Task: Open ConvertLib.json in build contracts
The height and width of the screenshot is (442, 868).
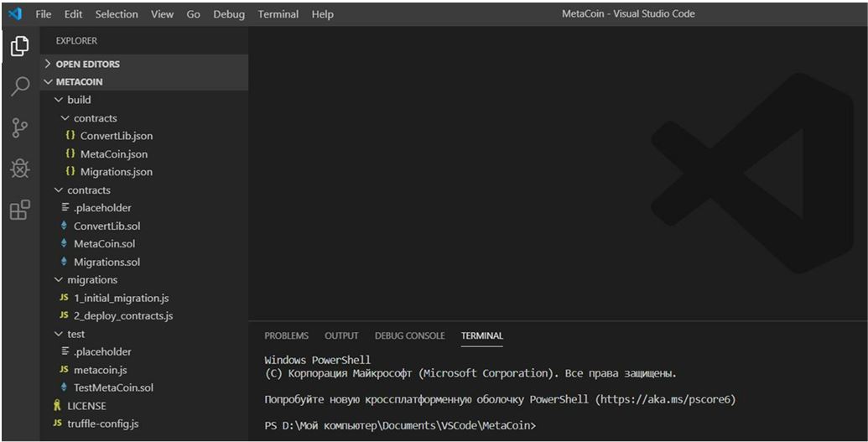Action: 116,136
